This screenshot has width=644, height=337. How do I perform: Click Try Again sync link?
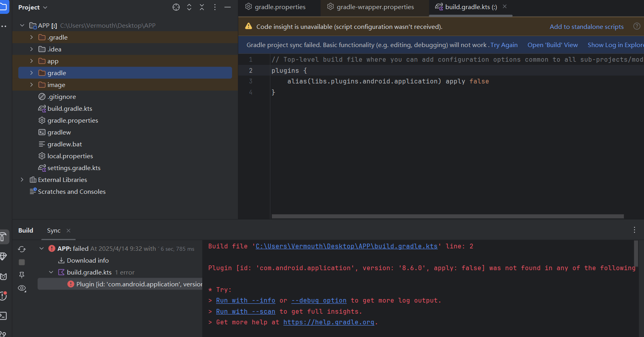point(504,45)
